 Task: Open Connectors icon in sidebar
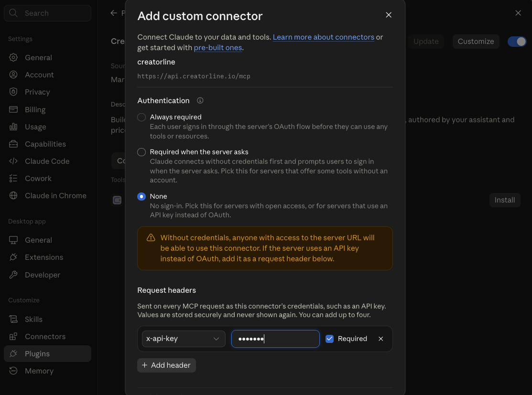[x=13, y=336]
